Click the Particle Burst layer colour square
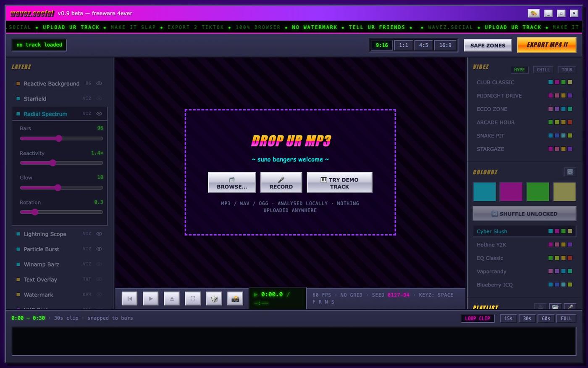This screenshot has height=368, width=588. tap(18, 249)
